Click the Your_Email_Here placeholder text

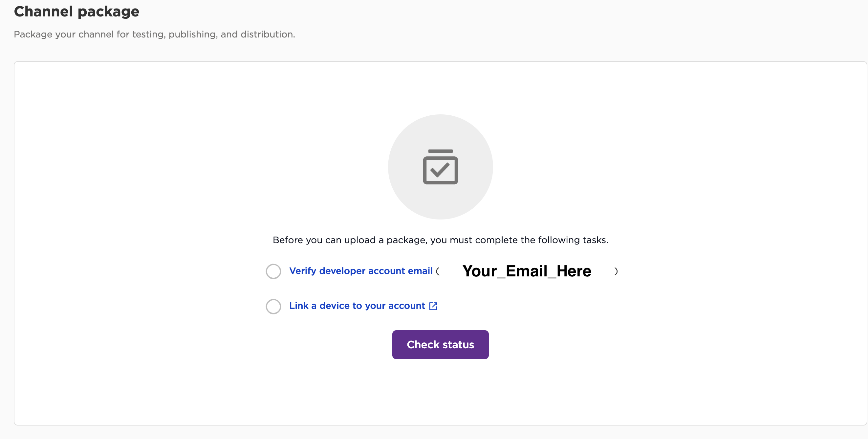527,271
